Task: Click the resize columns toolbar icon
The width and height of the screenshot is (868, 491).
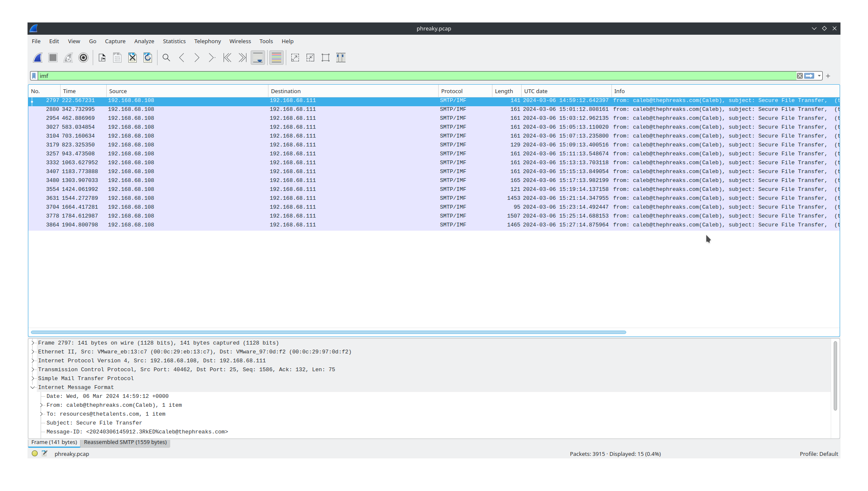Action: [341, 58]
